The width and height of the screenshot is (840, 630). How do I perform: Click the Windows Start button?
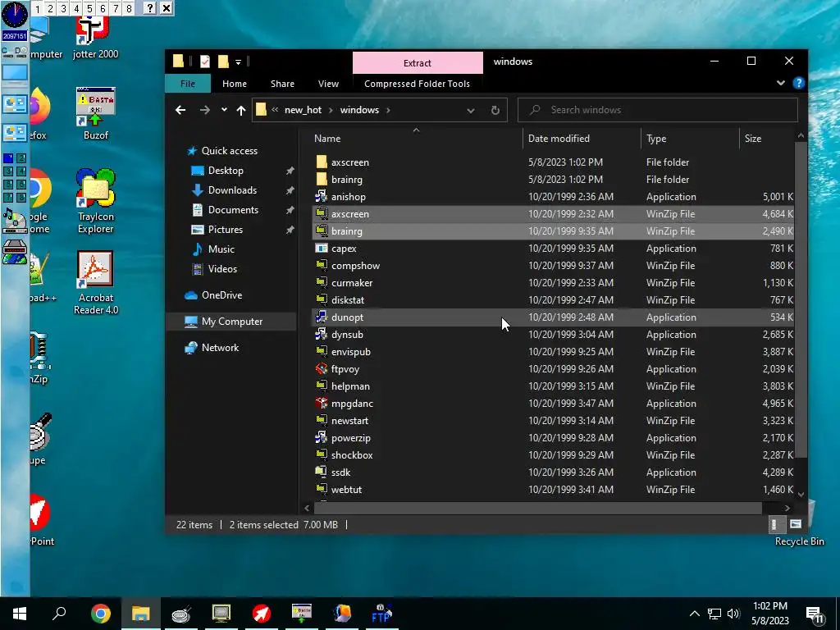coord(20,614)
